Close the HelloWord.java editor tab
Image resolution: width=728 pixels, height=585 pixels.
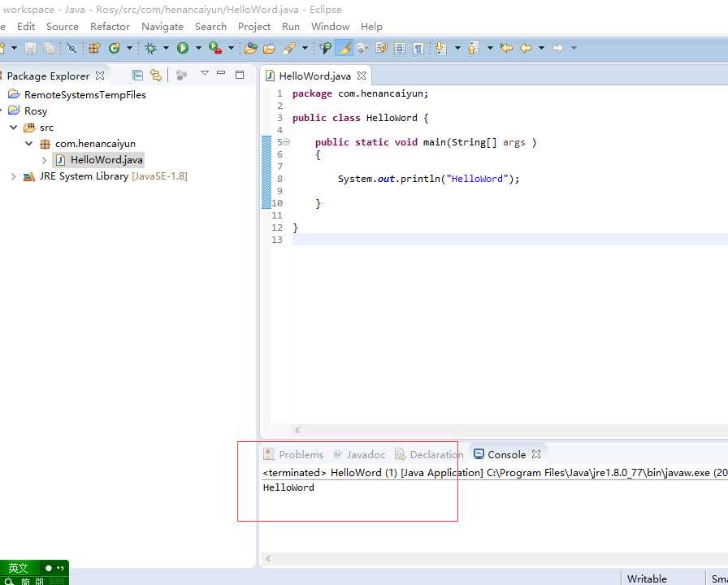pos(362,76)
